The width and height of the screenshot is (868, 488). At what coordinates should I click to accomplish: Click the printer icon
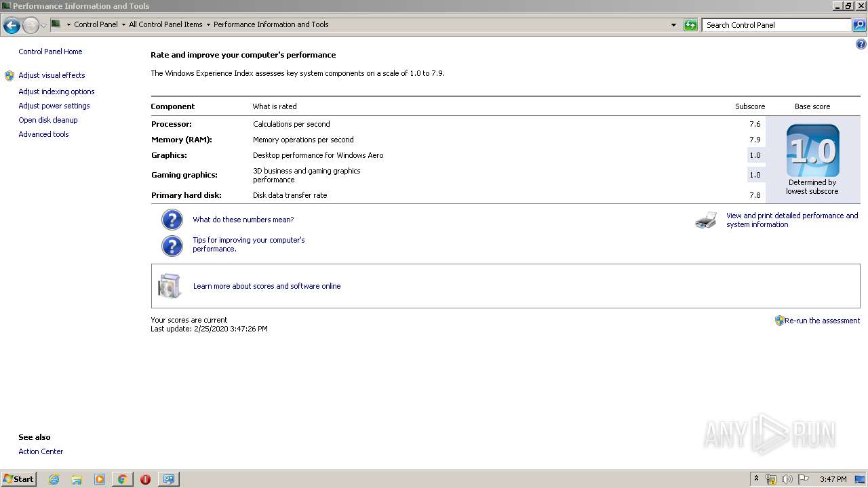click(x=706, y=220)
